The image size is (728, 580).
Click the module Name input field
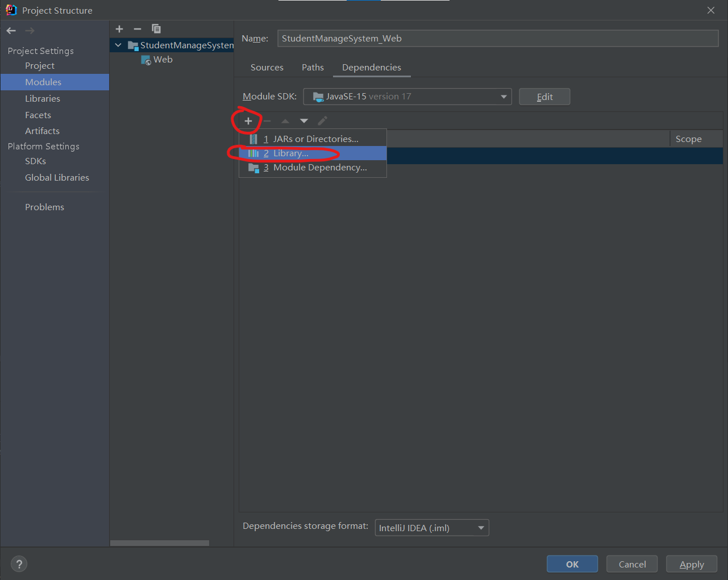coord(498,39)
